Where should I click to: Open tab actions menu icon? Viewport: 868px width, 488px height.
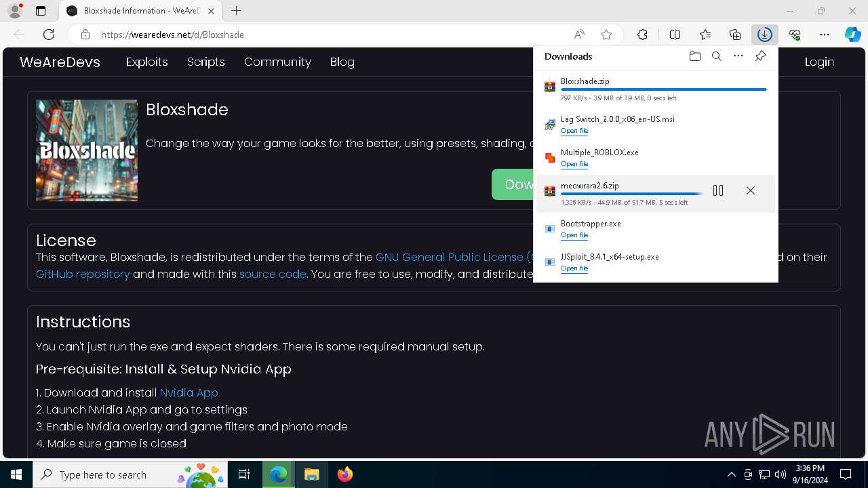[41, 11]
